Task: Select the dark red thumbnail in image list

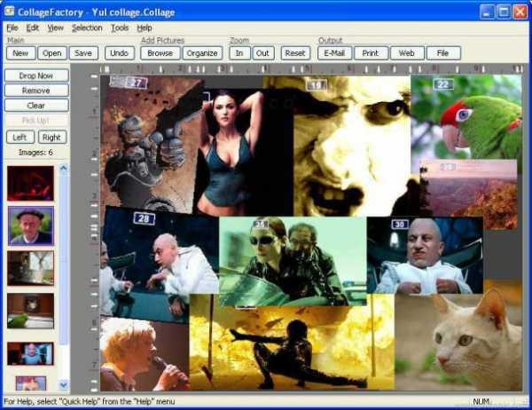Action: coord(30,184)
